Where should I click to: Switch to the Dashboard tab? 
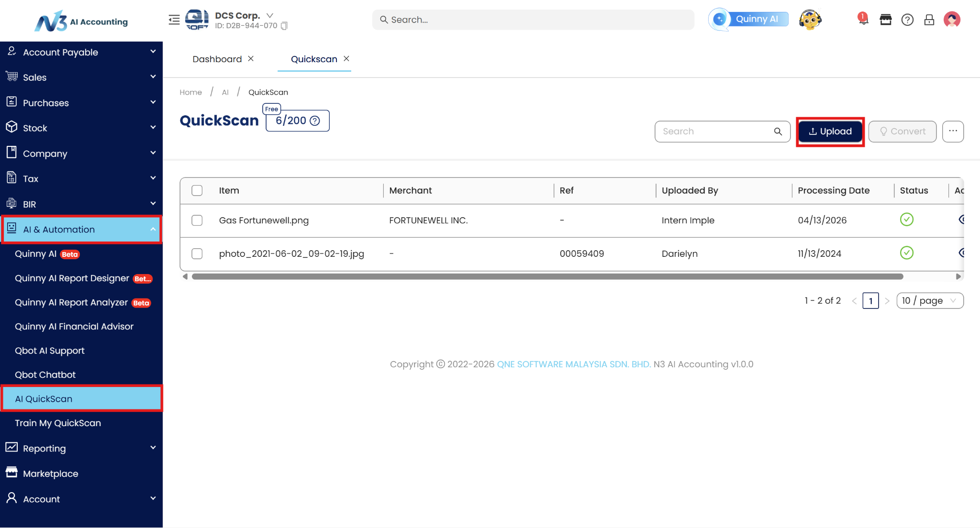click(x=217, y=59)
